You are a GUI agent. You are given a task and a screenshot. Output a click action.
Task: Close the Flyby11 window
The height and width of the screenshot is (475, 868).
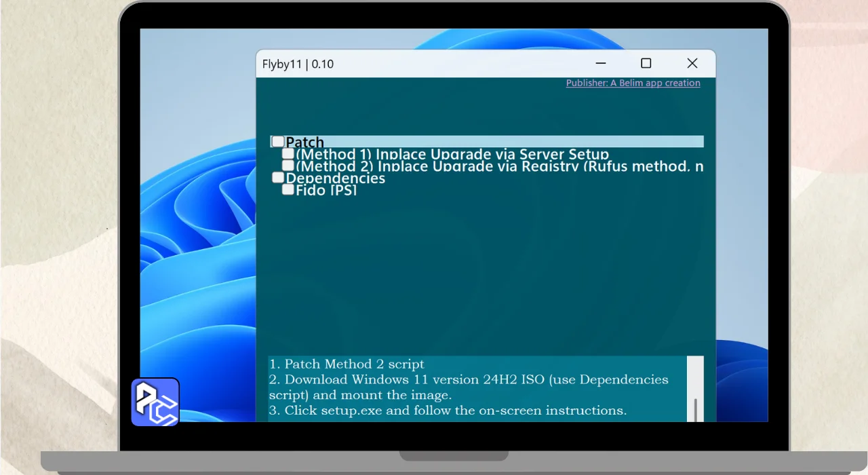692,64
